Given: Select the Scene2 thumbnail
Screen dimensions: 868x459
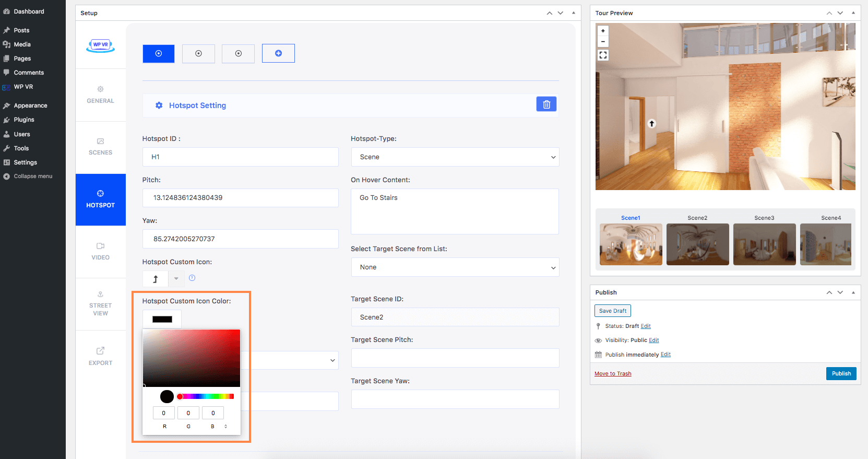Looking at the screenshot, I should point(697,244).
